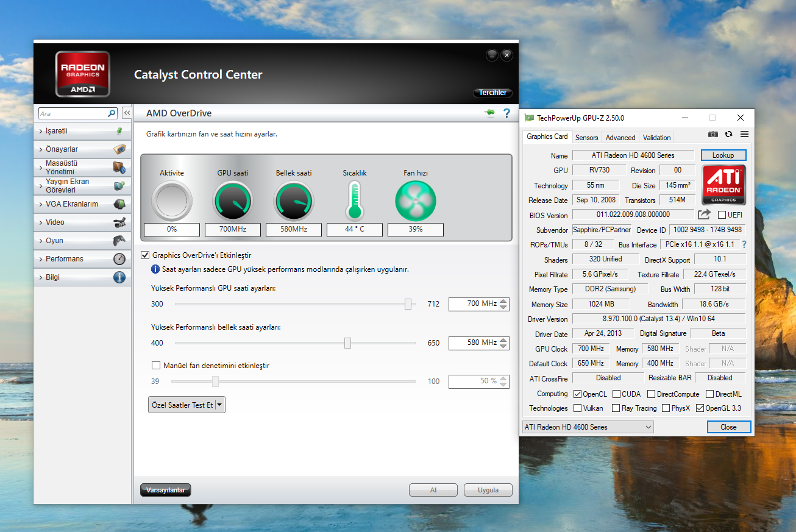The width and height of the screenshot is (796, 532).
Task: Click the Sıcaklık thermometer icon
Action: tap(354, 201)
